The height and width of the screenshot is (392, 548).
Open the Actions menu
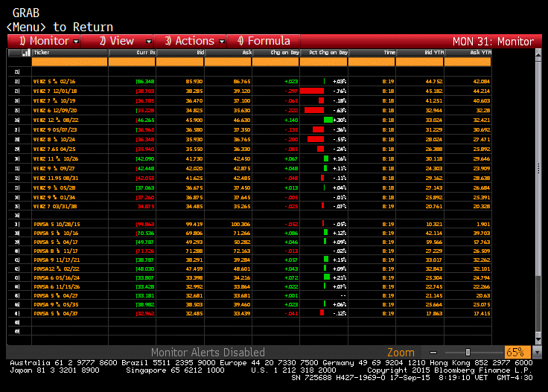point(190,41)
